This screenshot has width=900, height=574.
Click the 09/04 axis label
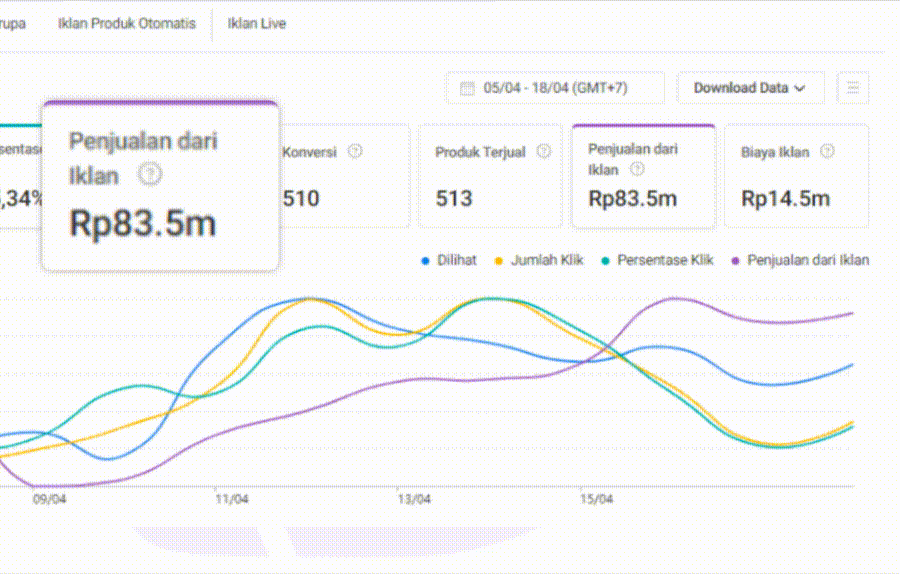49,499
